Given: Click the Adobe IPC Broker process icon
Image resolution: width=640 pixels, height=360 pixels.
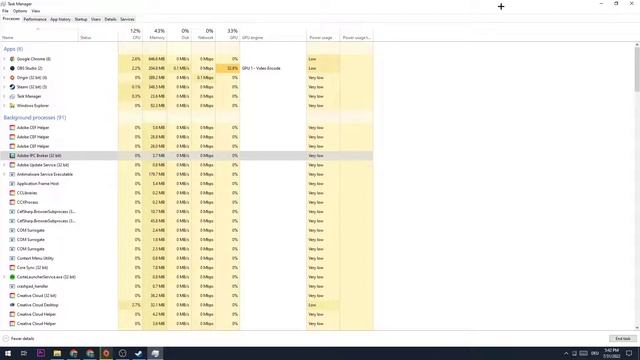Looking at the screenshot, I should pyautogui.click(x=12, y=156).
